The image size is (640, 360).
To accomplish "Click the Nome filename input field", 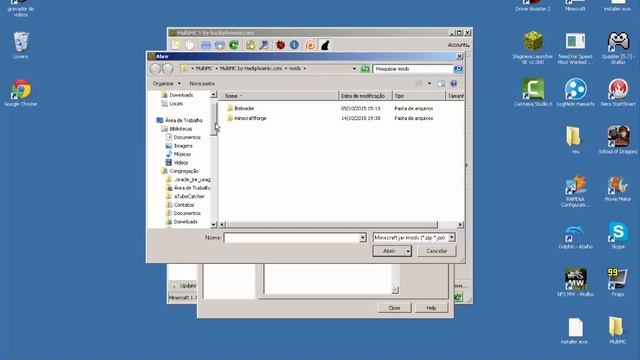I will pos(291,238).
